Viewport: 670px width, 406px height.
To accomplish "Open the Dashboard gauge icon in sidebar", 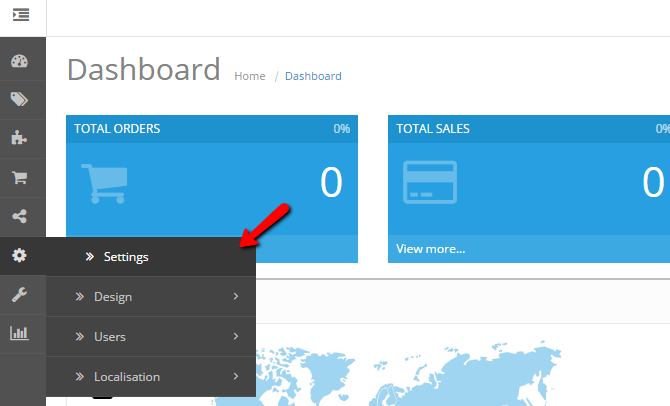I will (x=20, y=61).
